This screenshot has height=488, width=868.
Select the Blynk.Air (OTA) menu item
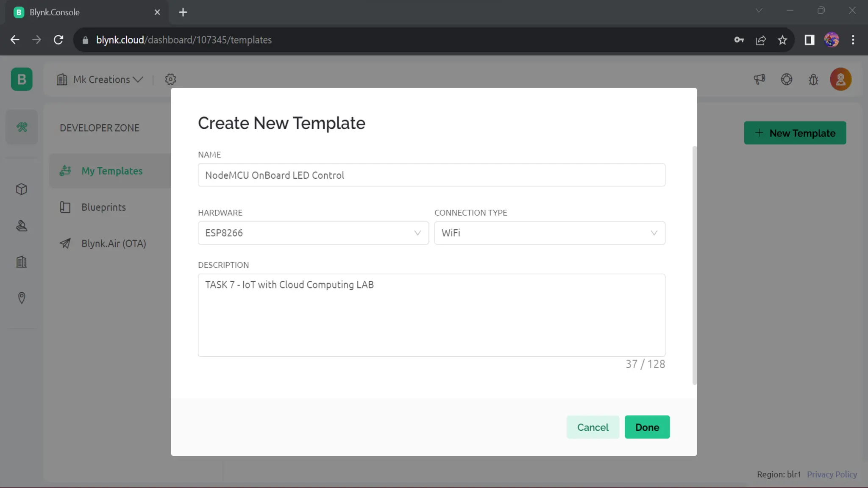113,244
